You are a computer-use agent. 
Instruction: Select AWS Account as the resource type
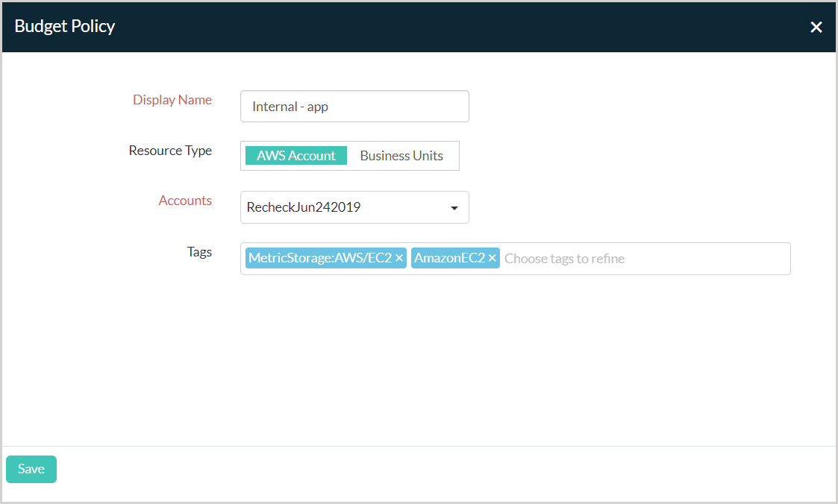(x=295, y=155)
